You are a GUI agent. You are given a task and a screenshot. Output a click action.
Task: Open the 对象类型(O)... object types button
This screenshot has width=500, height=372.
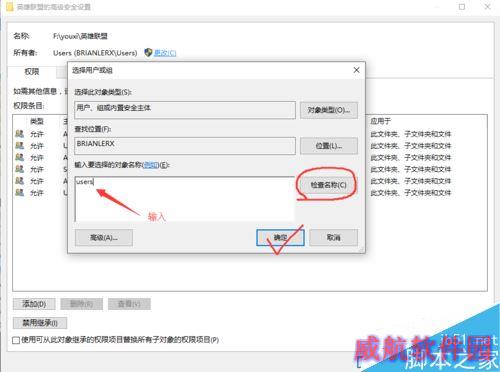point(329,110)
